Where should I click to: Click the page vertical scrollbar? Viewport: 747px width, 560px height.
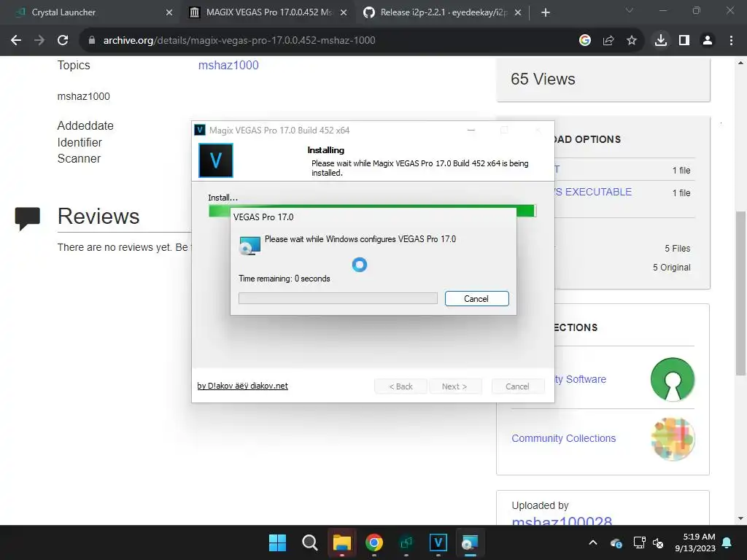click(741, 292)
